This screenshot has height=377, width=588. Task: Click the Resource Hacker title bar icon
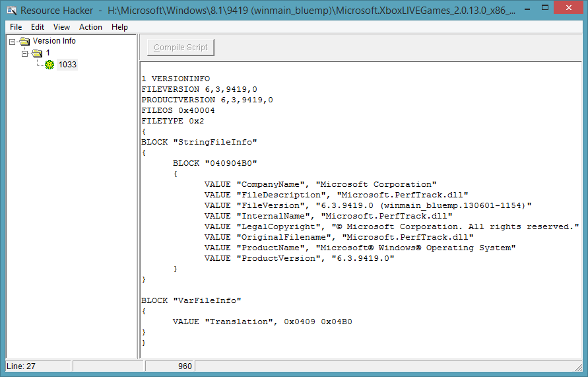[11, 10]
